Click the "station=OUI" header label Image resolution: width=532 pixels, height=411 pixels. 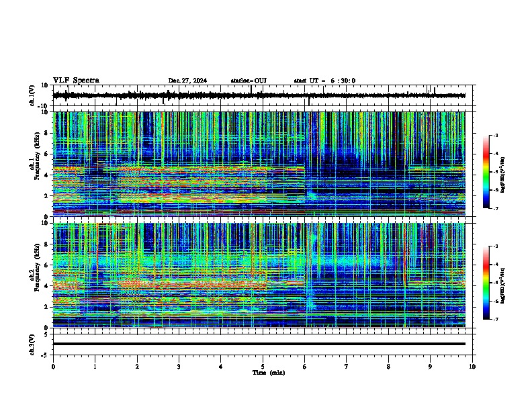coord(249,81)
